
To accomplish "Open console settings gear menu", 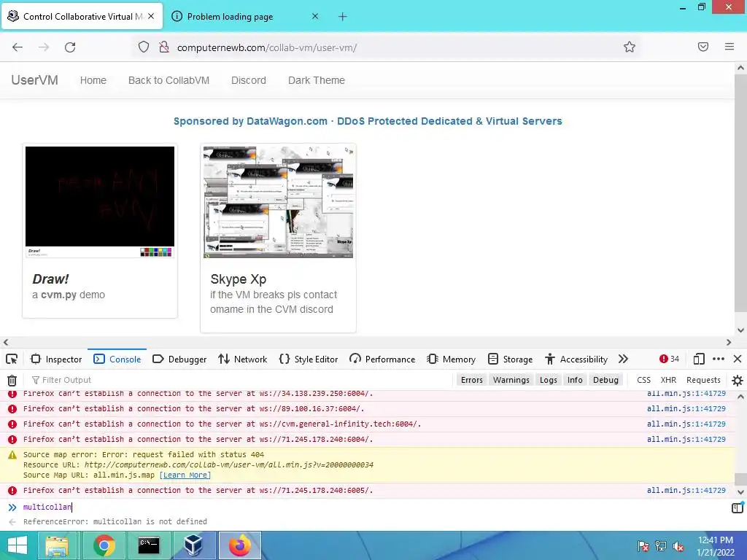I will (738, 380).
